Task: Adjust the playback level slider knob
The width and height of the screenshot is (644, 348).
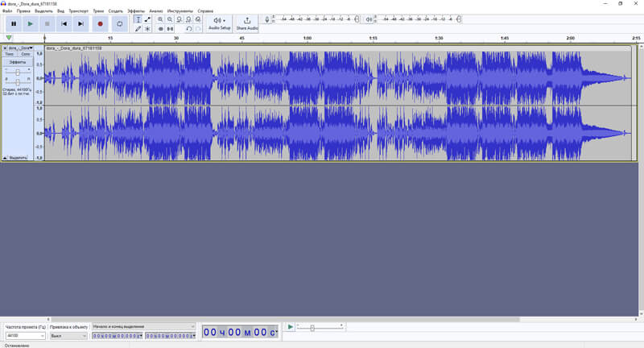Action: [x=459, y=19]
